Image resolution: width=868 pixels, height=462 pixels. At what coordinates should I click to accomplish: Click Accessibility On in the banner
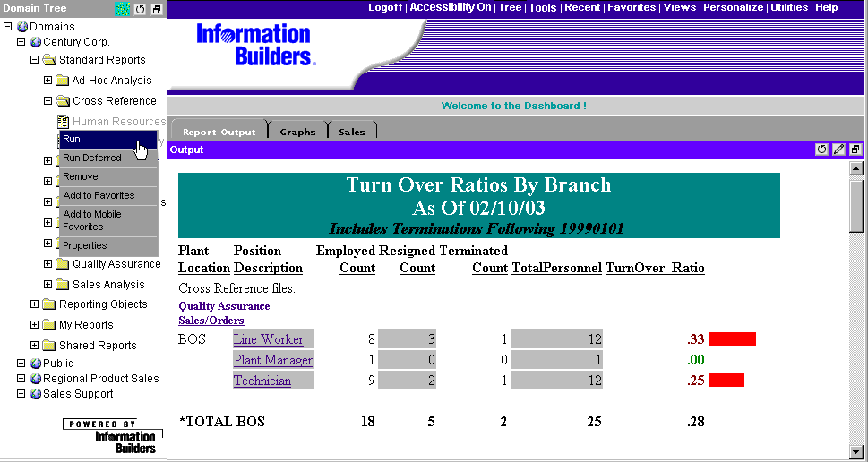(x=451, y=8)
